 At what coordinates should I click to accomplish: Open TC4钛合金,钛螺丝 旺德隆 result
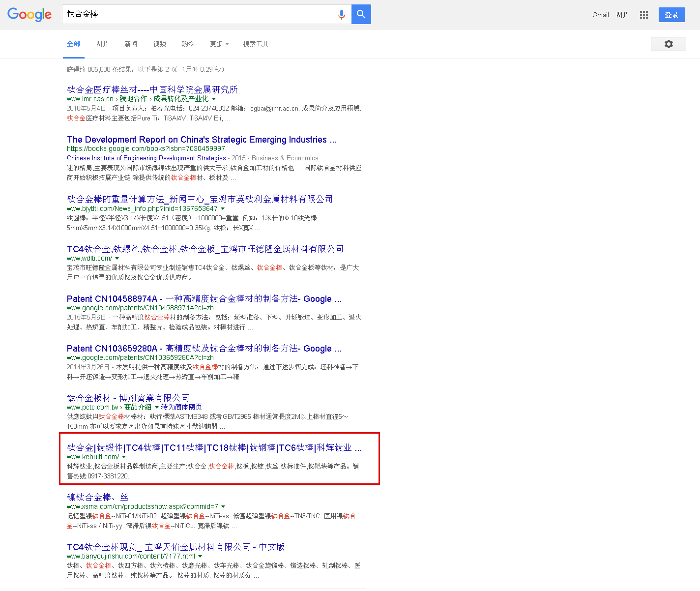(x=205, y=249)
